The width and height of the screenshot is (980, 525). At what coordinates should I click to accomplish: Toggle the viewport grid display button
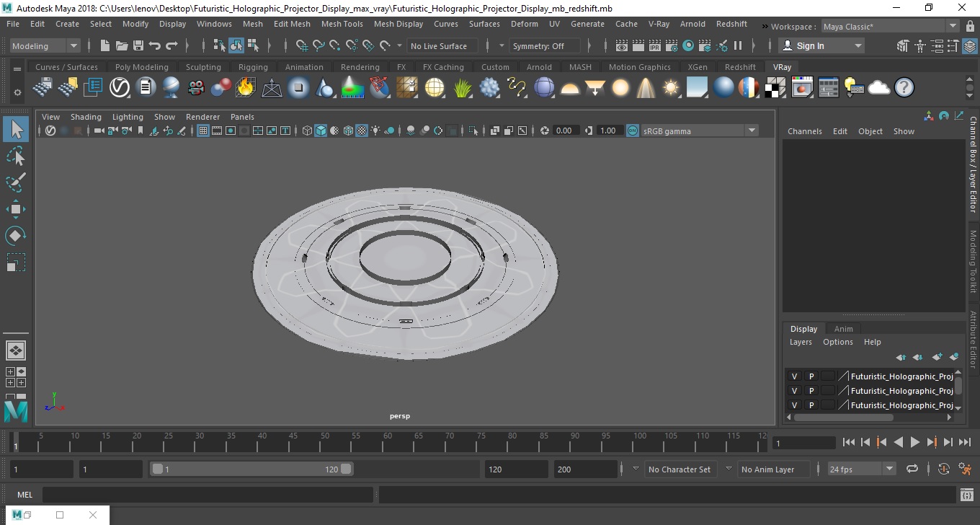pos(203,131)
